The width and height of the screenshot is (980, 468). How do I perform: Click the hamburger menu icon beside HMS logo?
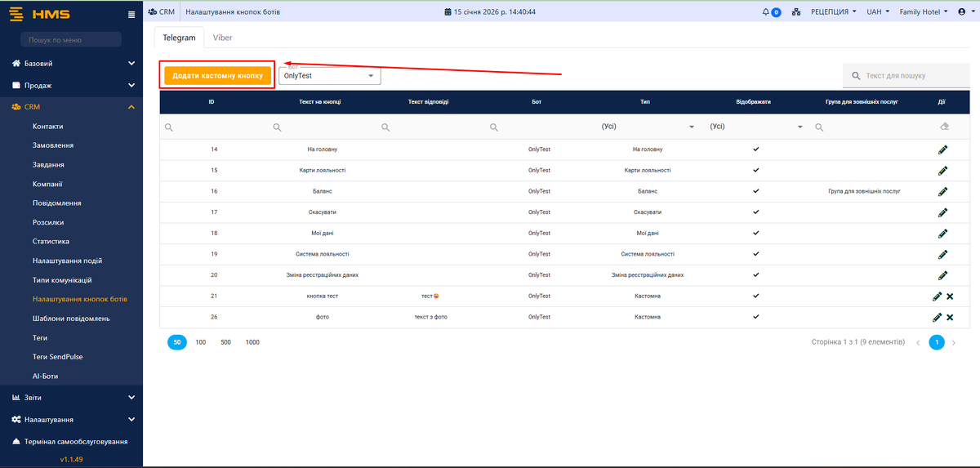click(132, 15)
